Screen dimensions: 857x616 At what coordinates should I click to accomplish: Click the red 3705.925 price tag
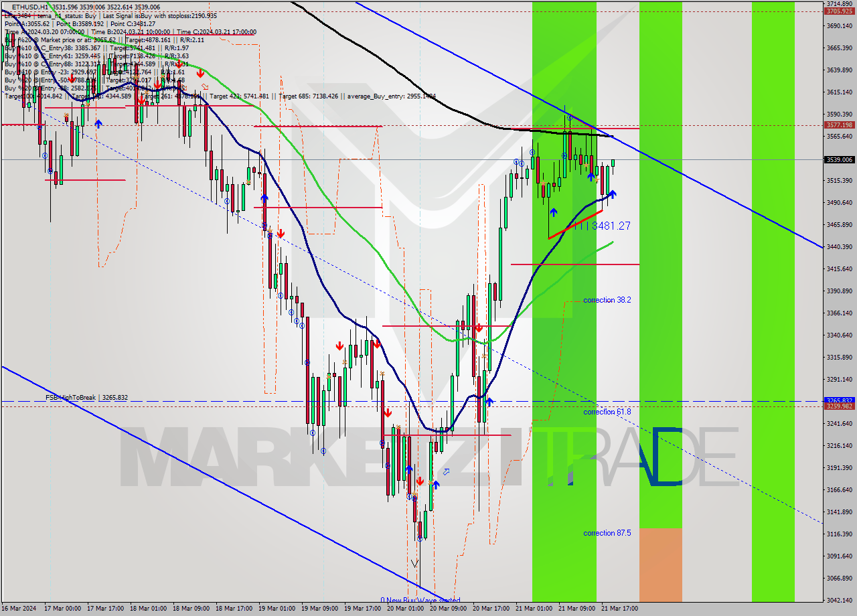click(839, 11)
